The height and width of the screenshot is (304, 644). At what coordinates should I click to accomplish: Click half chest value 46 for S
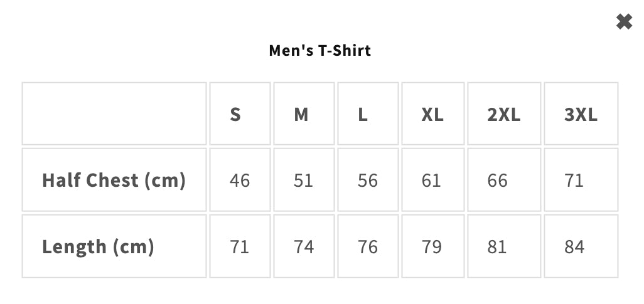click(240, 181)
